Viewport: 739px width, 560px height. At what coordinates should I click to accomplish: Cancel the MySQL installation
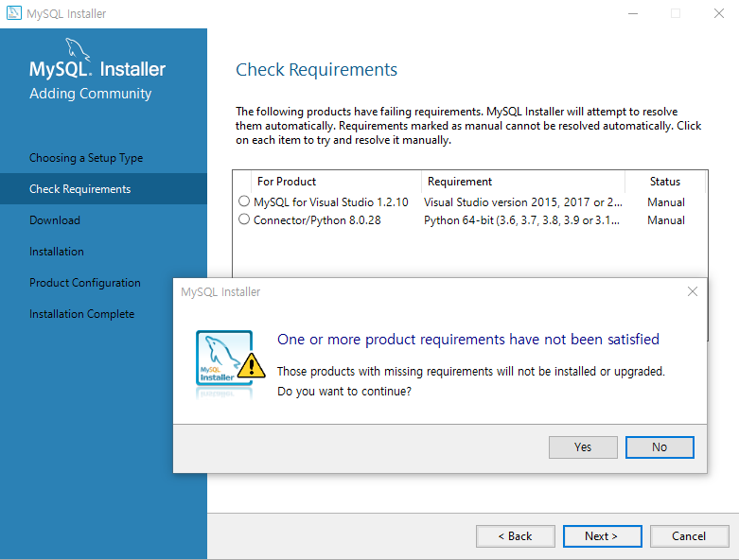pos(689,536)
